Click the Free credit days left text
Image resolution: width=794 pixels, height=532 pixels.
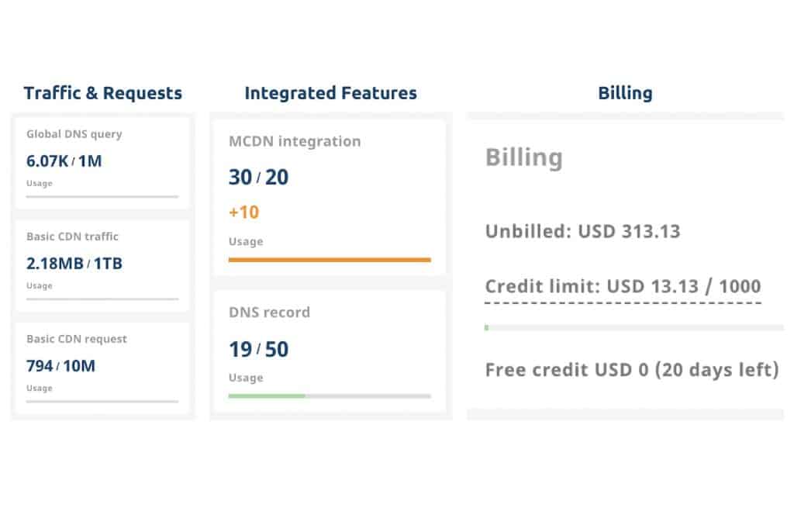point(632,369)
